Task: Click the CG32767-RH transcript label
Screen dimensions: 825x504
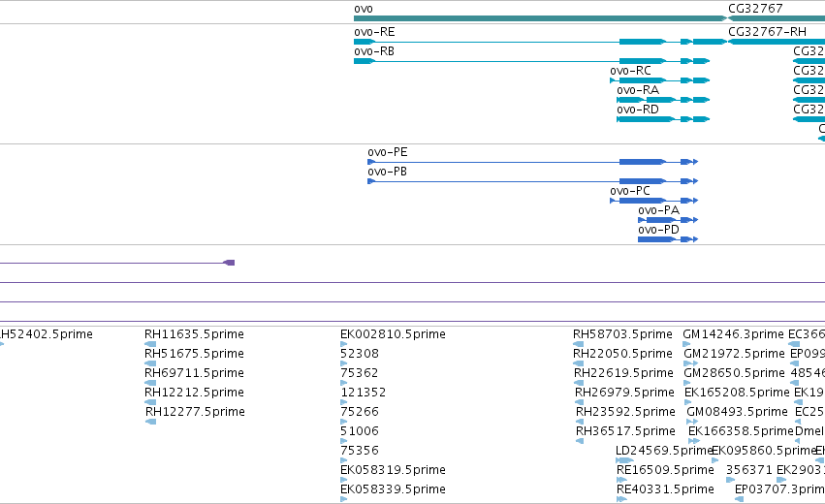Action: (767, 32)
